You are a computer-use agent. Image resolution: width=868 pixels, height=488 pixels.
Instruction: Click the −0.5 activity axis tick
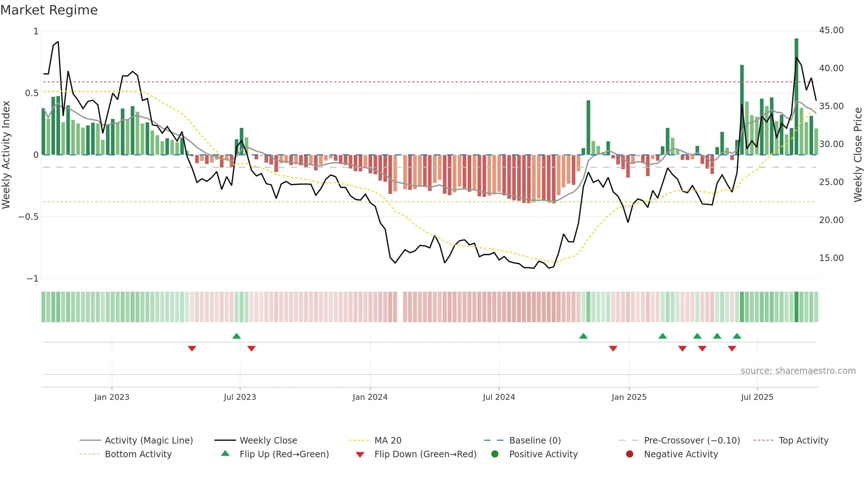pyautogui.click(x=28, y=217)
